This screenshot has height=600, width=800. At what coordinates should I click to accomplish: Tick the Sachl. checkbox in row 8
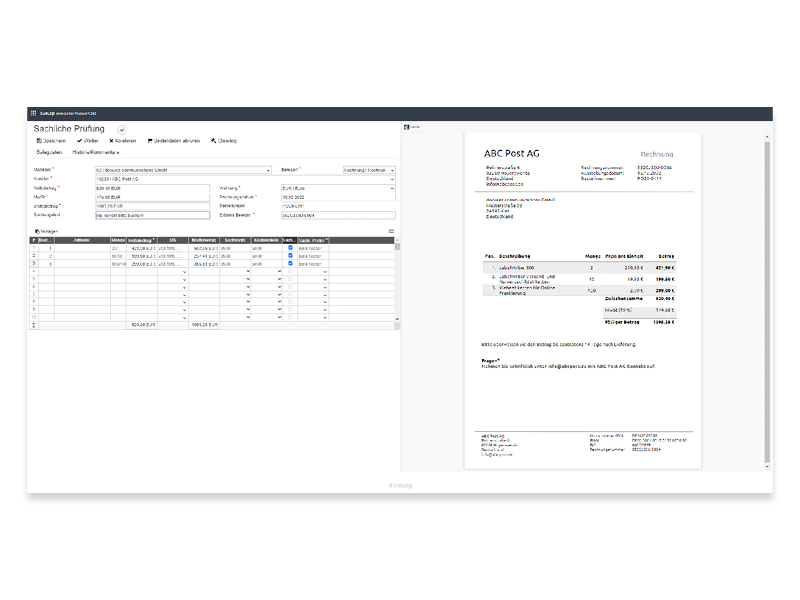click(290, 302)
